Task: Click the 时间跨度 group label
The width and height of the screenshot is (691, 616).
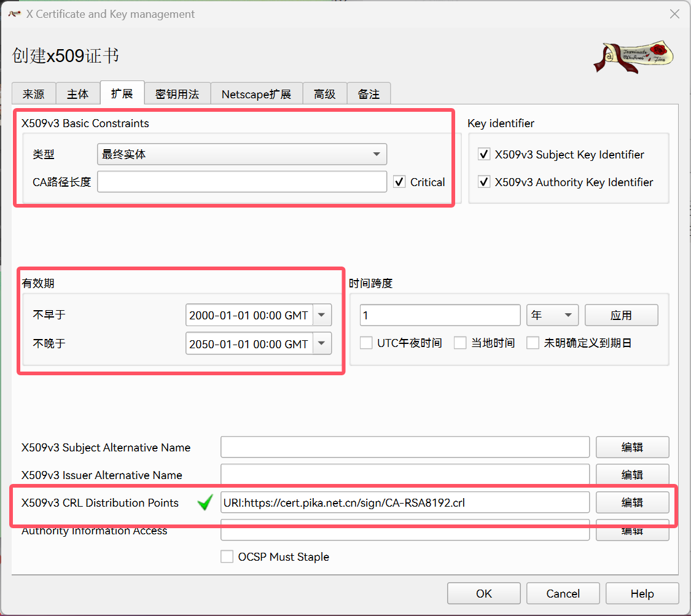Action: [370, 283]
